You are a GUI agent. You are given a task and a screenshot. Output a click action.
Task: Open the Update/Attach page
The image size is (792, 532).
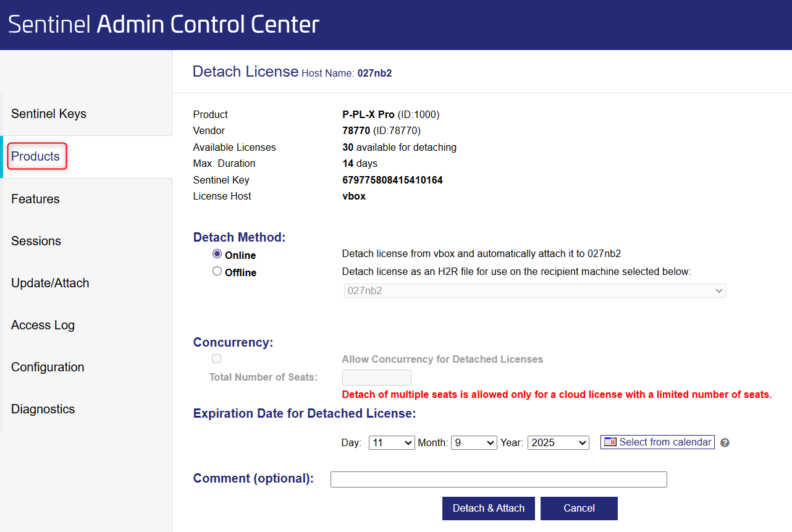(x=50, y=283)
